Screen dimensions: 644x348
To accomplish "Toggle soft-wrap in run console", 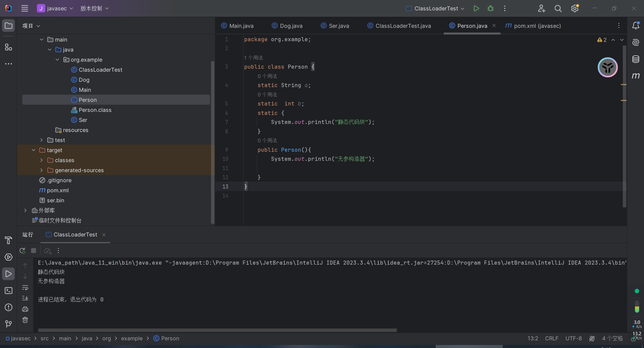I will coord(25,288).
